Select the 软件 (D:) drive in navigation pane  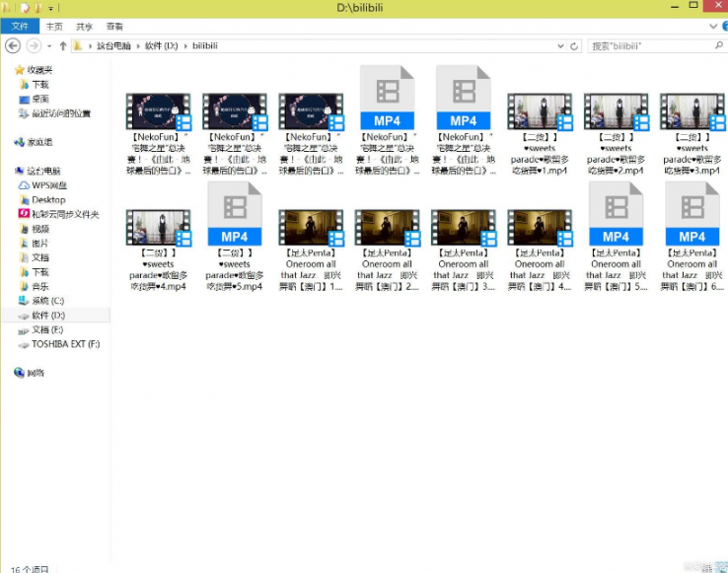coord(48,316)
